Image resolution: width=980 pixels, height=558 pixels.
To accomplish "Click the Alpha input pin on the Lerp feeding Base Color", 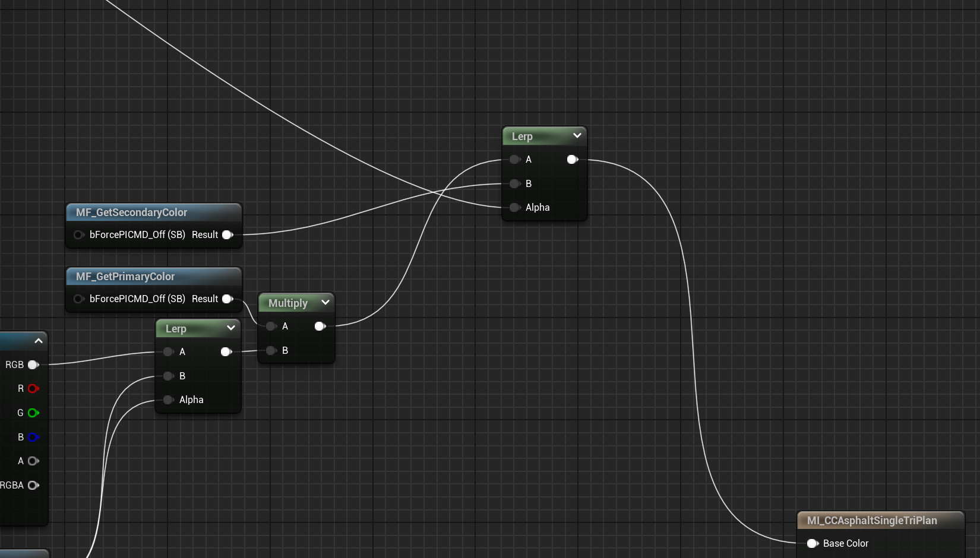I will (515, 207).
